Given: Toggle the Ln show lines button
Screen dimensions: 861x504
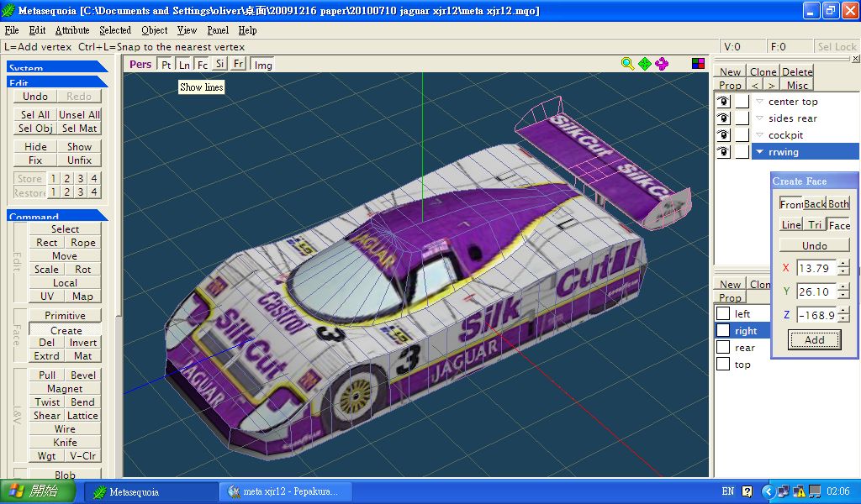Looking at the screenshot, I should tap(184, 64).
